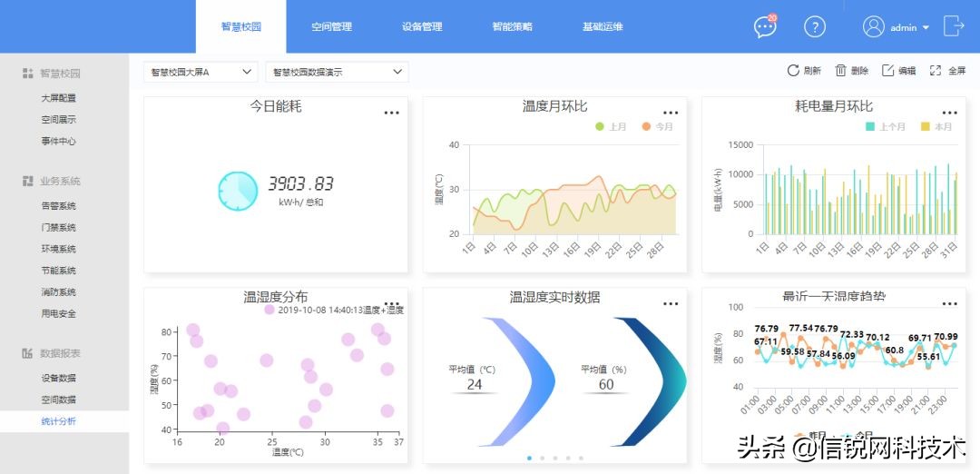Click the 3903.83 energy reading
The image size is (980, 474).
[300, 183]
